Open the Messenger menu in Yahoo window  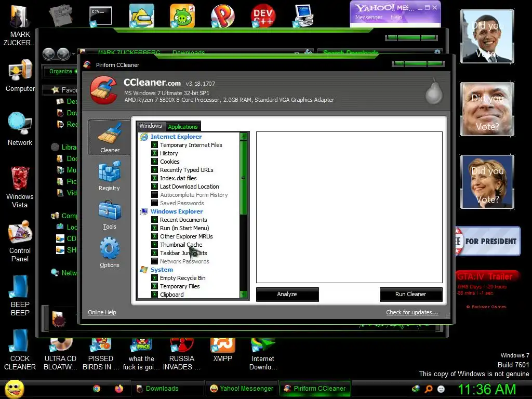click(x=369, y=17)
